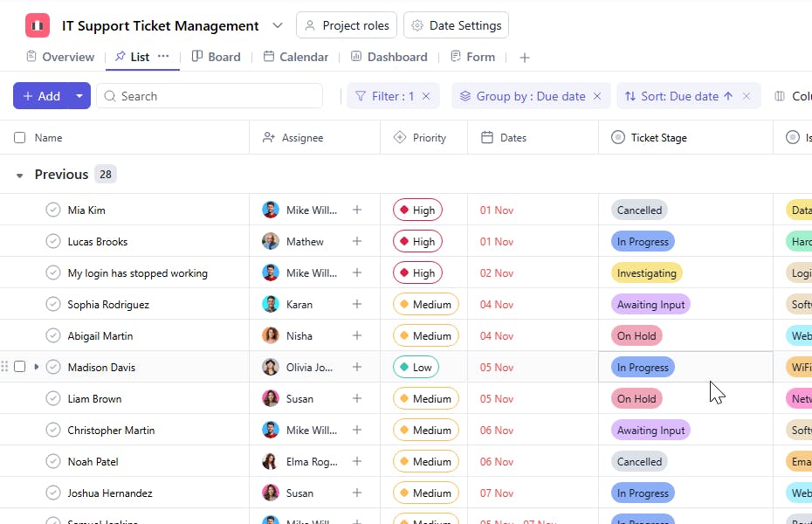Switch to the Overview tab
The image size is (812, 524).
pyautogui.click(x=60, y=57)
